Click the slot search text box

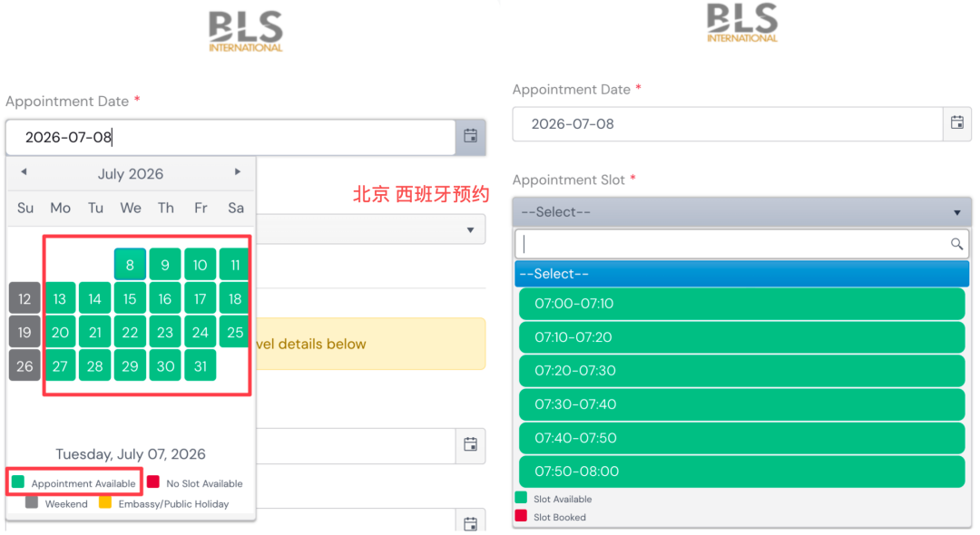click(x=742, y=244)
